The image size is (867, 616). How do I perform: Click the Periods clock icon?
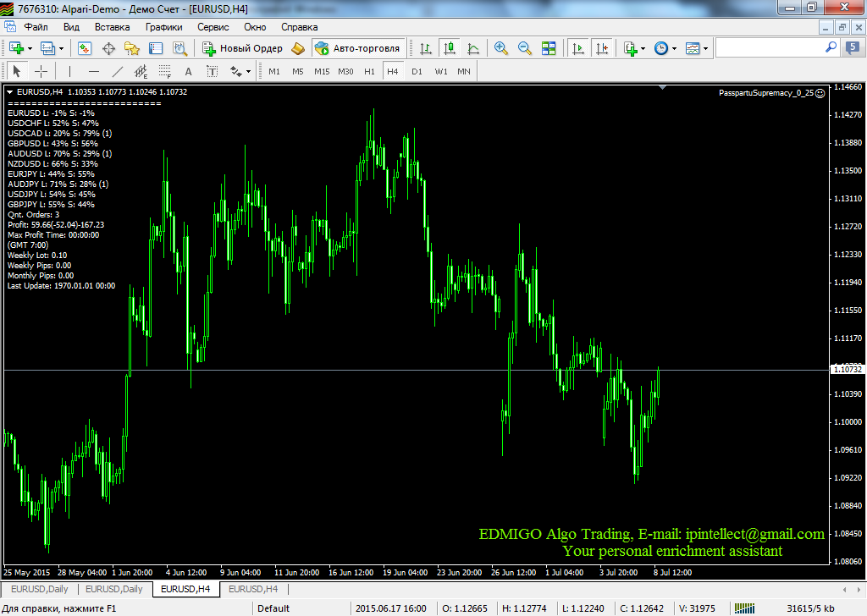[661, 48]
